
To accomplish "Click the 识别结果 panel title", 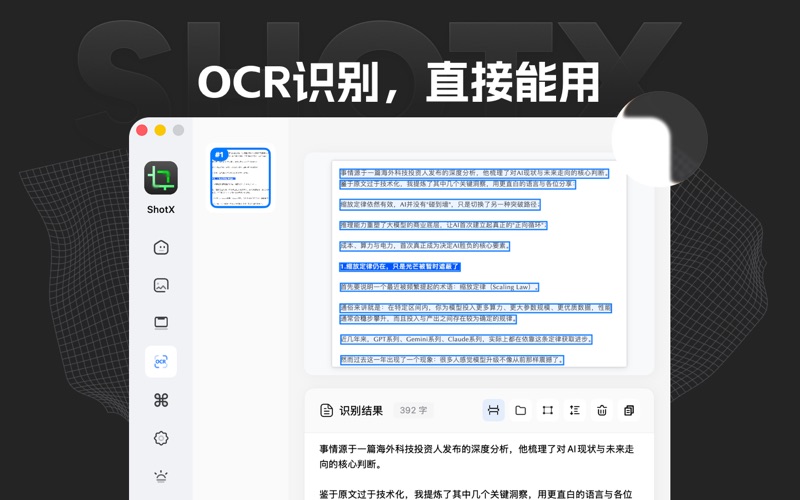I will point(361,411).
